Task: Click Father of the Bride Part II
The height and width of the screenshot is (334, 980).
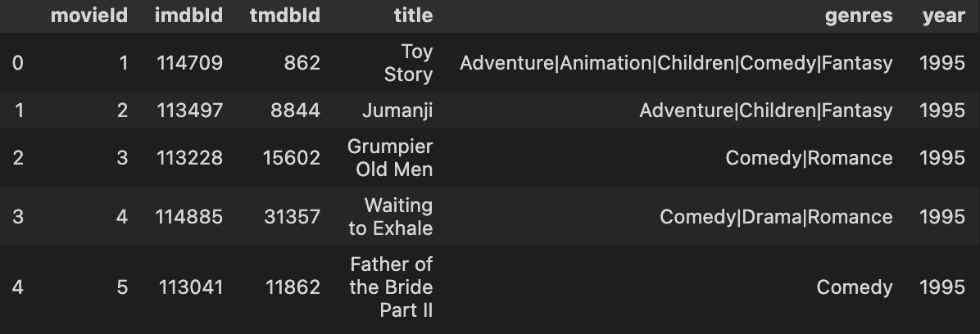Action: (x=391, y=287)
